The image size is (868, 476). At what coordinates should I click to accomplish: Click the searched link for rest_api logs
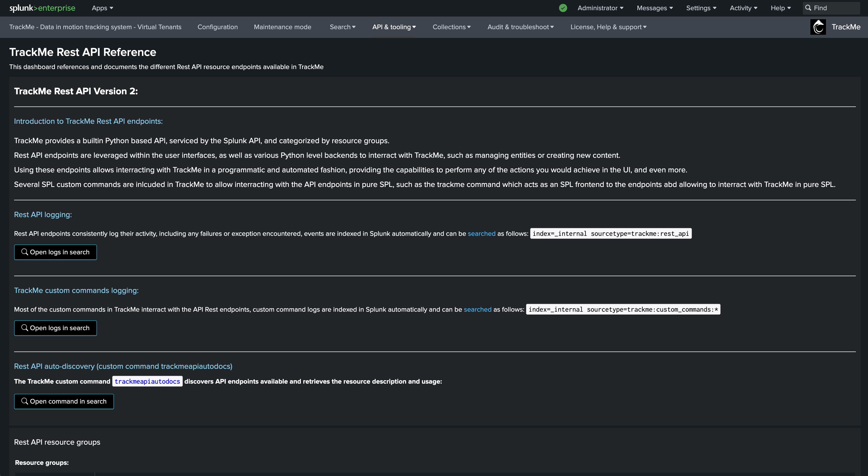482,234
